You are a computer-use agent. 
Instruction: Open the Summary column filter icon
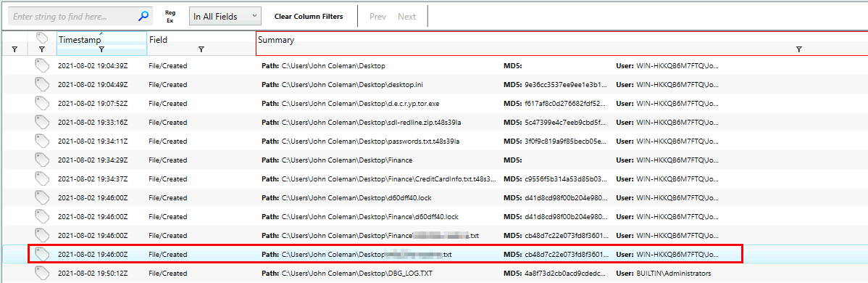798,49
